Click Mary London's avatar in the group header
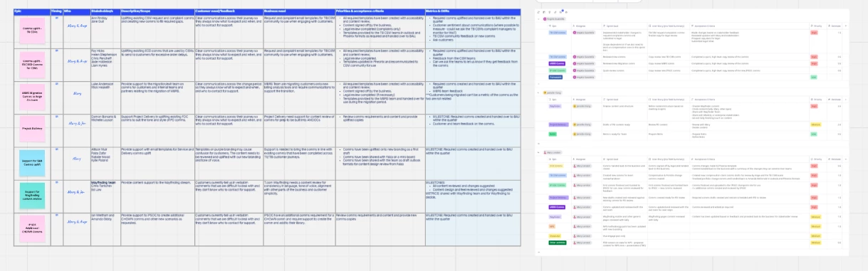 545,152
